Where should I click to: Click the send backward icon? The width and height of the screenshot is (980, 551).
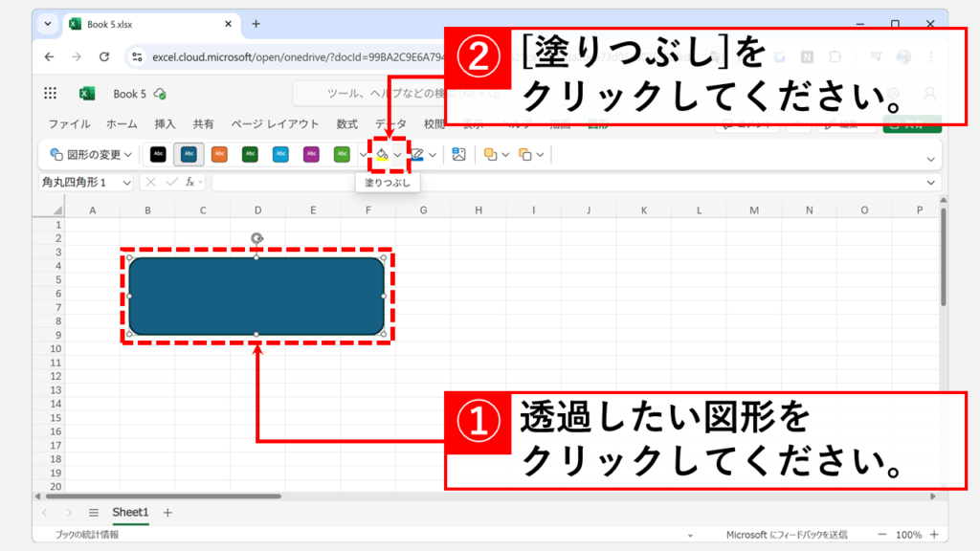pos(525,154)
